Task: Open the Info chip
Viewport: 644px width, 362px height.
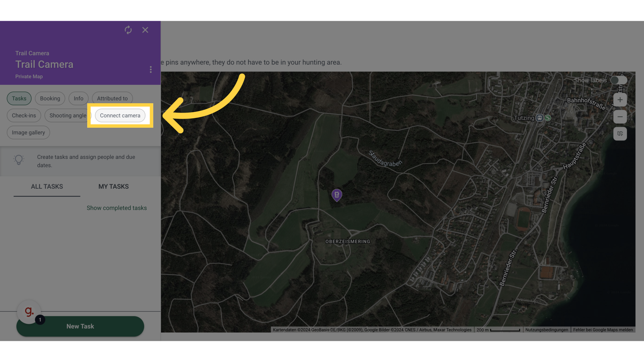Action: pyautogui.click(x=78, y=99)
